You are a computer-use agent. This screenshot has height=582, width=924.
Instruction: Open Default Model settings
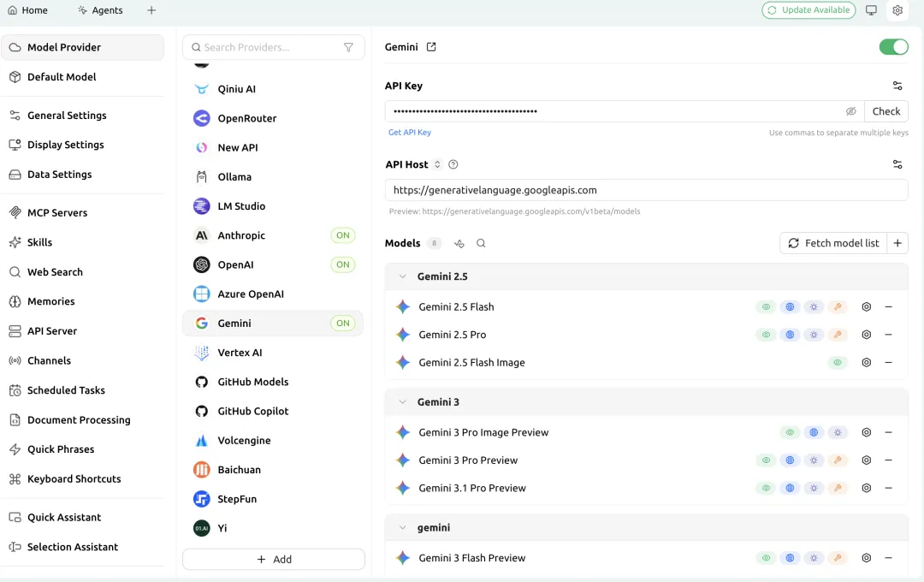[82, 77]
